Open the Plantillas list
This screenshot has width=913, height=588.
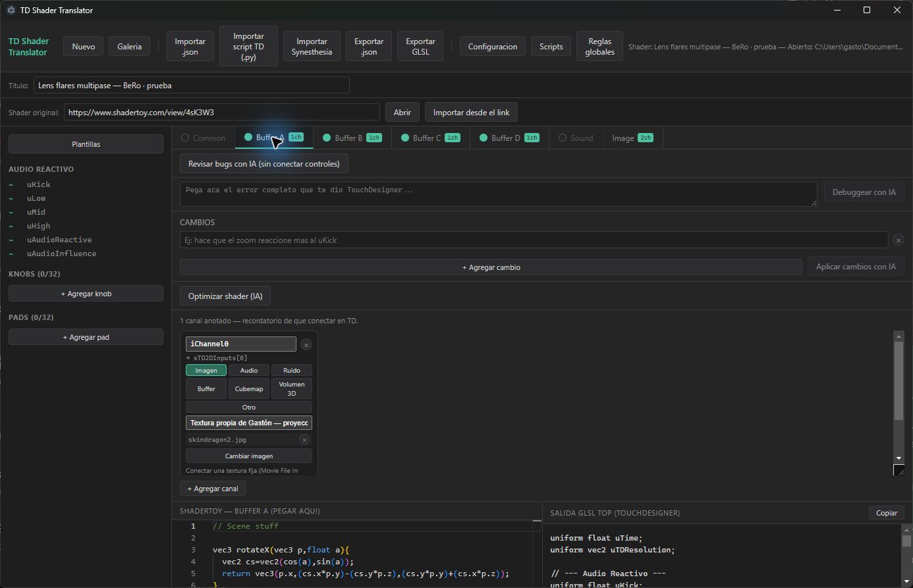tap(86, 144)
